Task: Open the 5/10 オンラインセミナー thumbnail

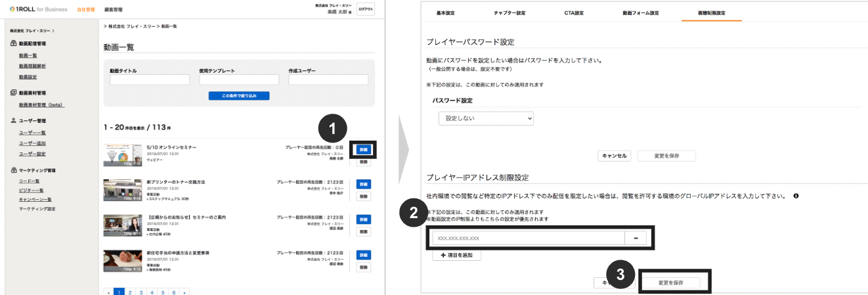Action: pos(123,155)
